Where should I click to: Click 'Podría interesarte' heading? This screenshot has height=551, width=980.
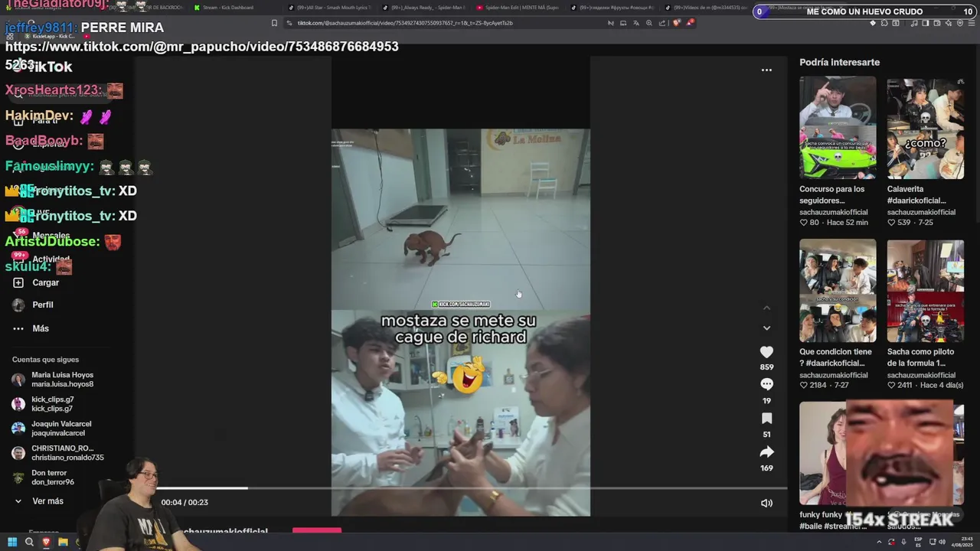[839, 62]
